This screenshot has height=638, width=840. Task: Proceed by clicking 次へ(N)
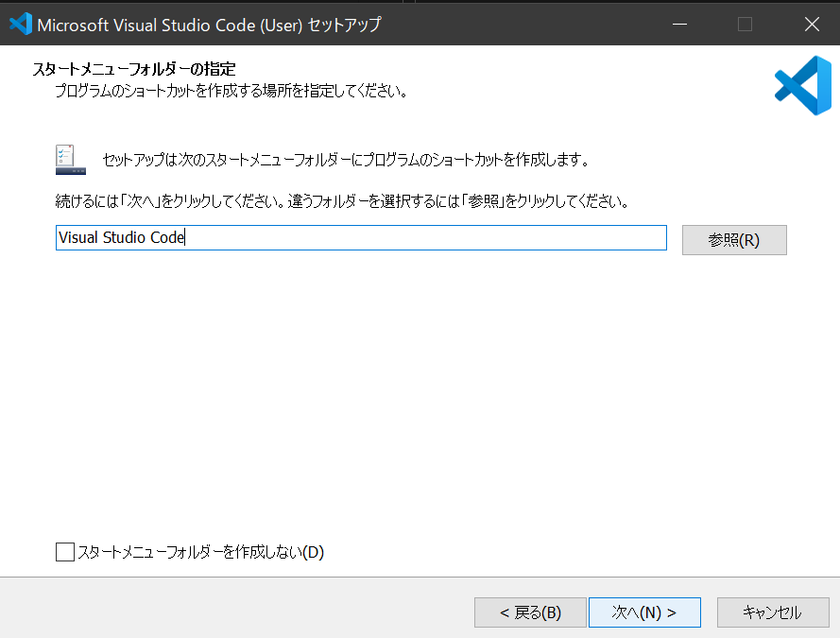coord(644,612)
